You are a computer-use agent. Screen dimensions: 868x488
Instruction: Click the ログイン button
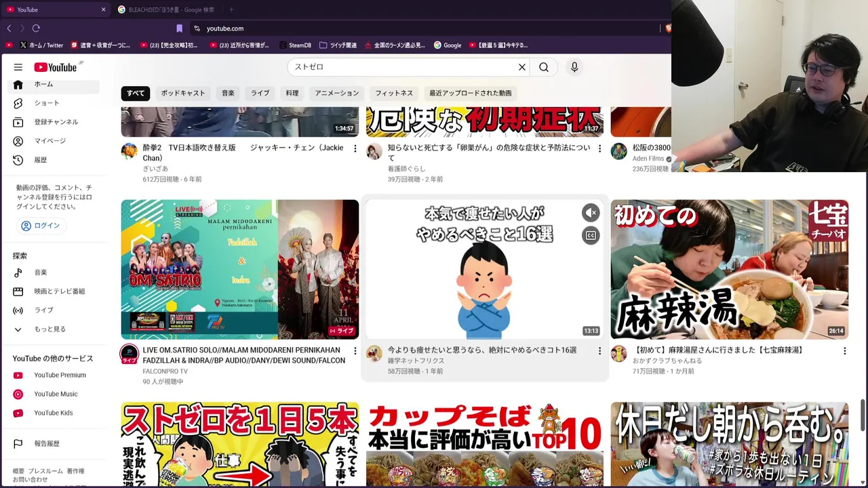pyautogui.click(x=41, y=226)
